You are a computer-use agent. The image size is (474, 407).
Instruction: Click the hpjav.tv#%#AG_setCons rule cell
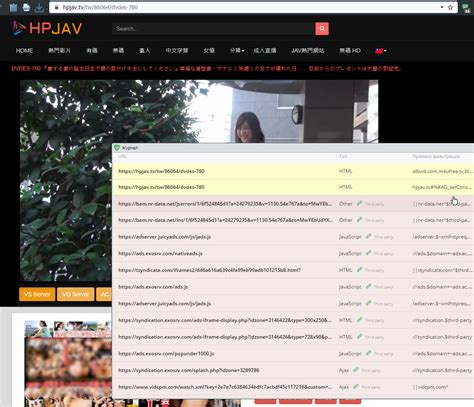442,187
